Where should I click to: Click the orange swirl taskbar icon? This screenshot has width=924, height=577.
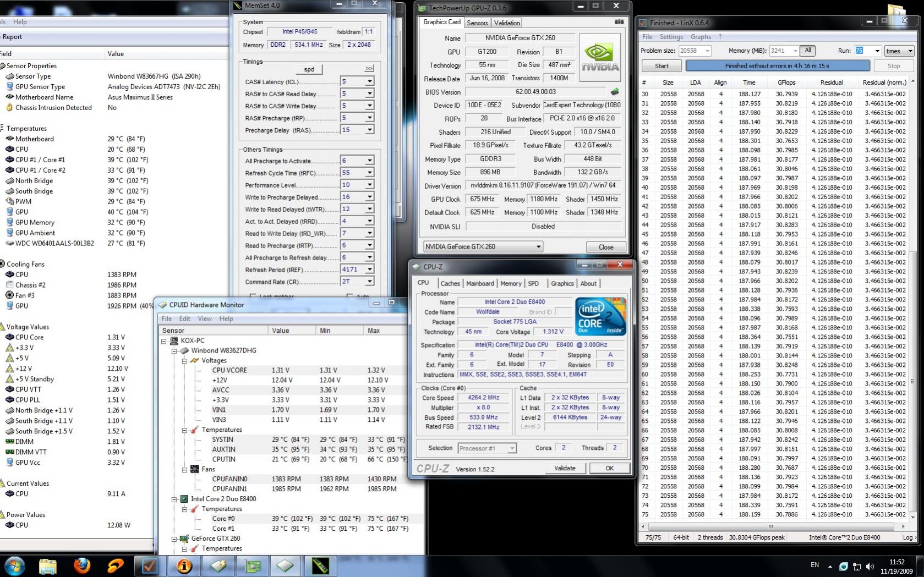pos(116,565)
